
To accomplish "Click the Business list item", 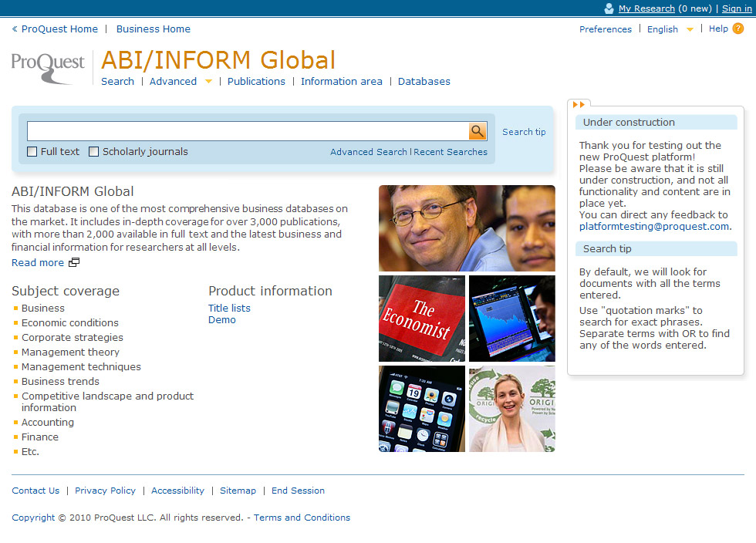I will coord(43,309).
